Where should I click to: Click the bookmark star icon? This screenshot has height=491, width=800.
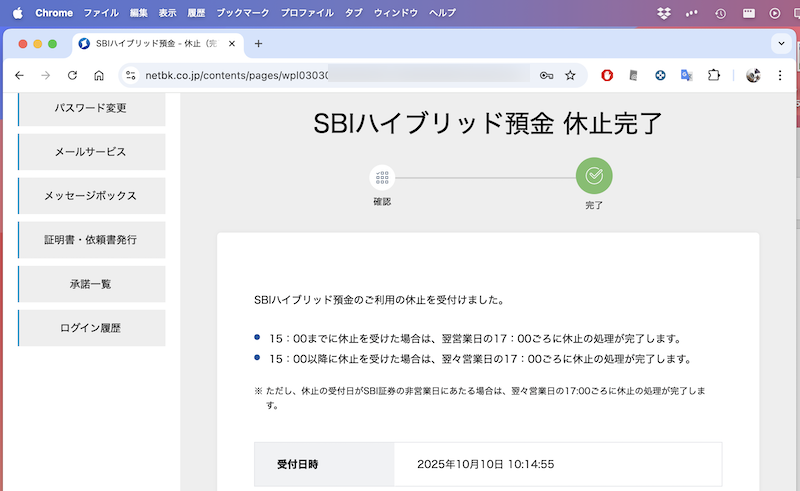tap(570, 75)
